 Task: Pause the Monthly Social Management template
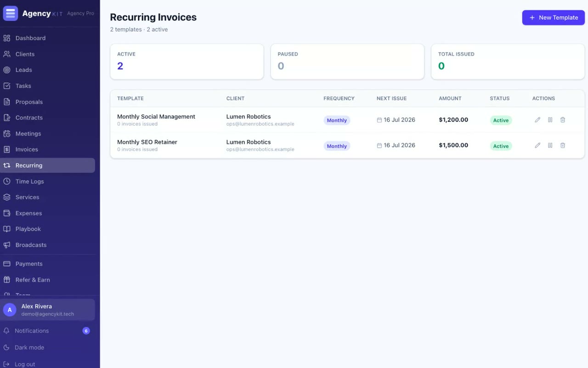[550, 120]
